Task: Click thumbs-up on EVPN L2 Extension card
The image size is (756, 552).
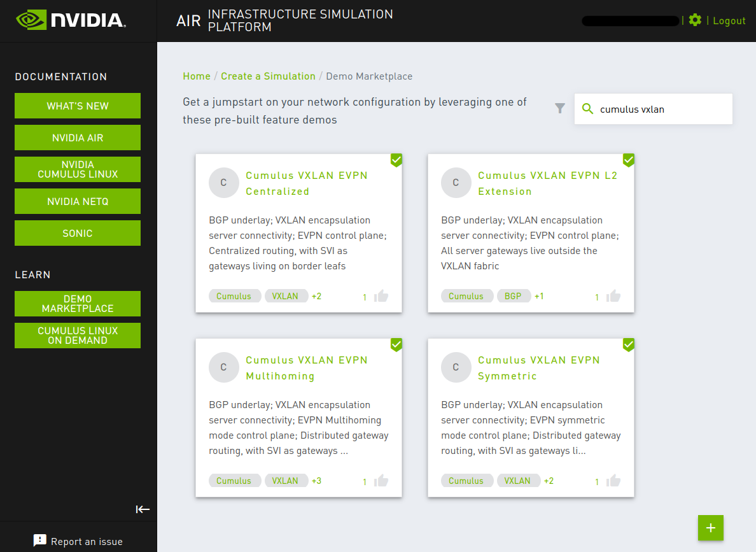Action: (613, 296)
